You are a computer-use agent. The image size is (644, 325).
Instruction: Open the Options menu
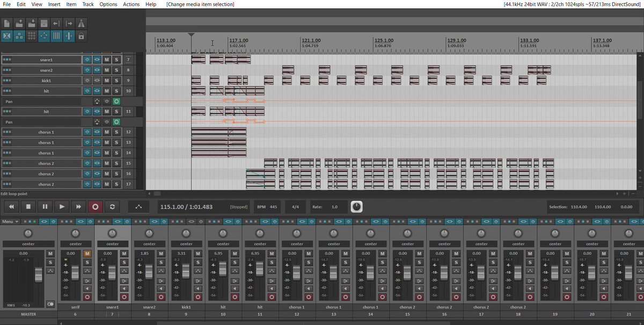pos(108,4)
